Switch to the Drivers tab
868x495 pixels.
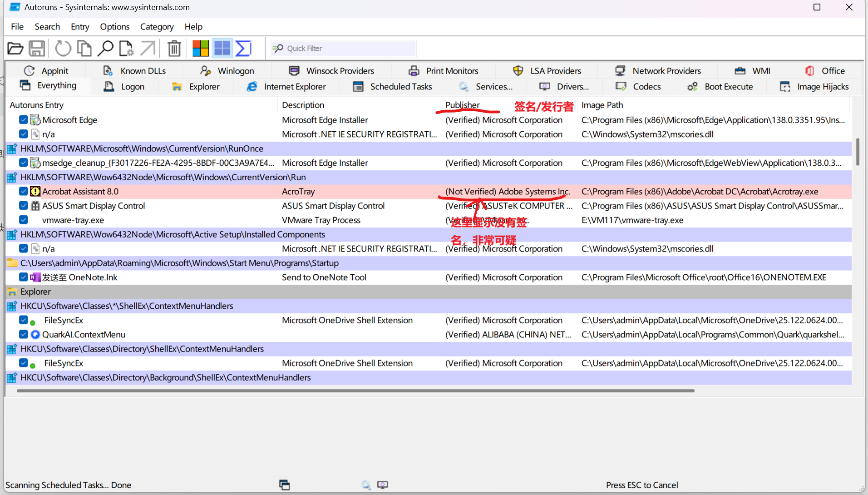point(564,86)
